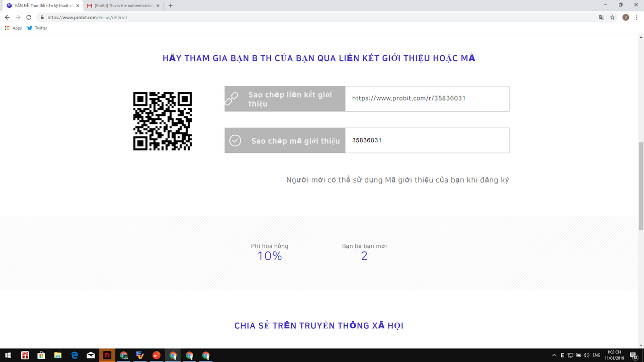Open Microsoft Store from the taskbar

click(41, 355)
